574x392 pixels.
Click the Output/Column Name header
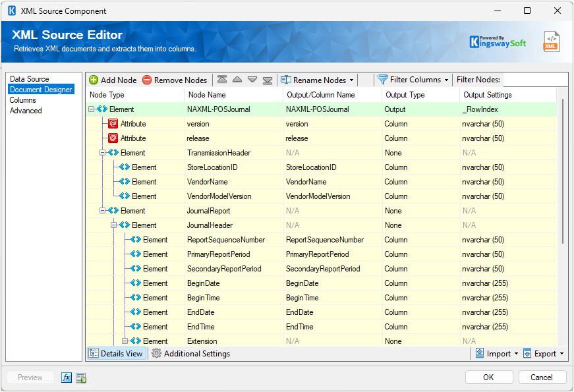pyautogui.click(x=332, y=95)
